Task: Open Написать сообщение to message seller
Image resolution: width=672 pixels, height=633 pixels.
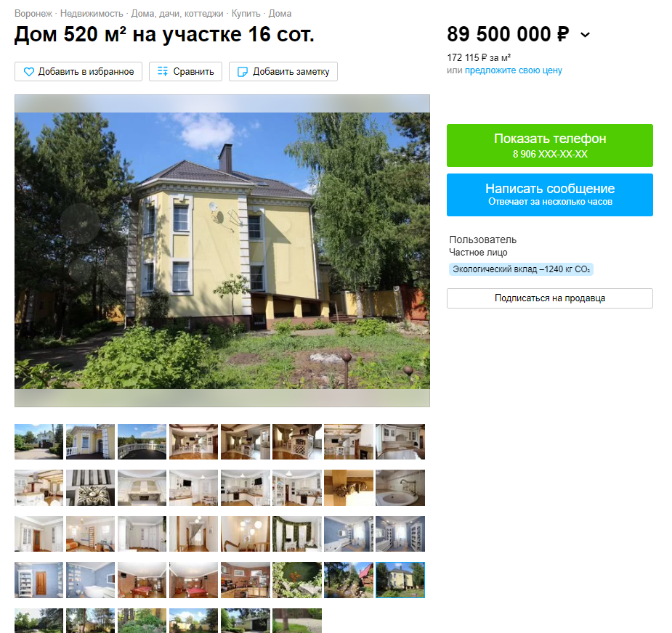Action: point(549,195)
